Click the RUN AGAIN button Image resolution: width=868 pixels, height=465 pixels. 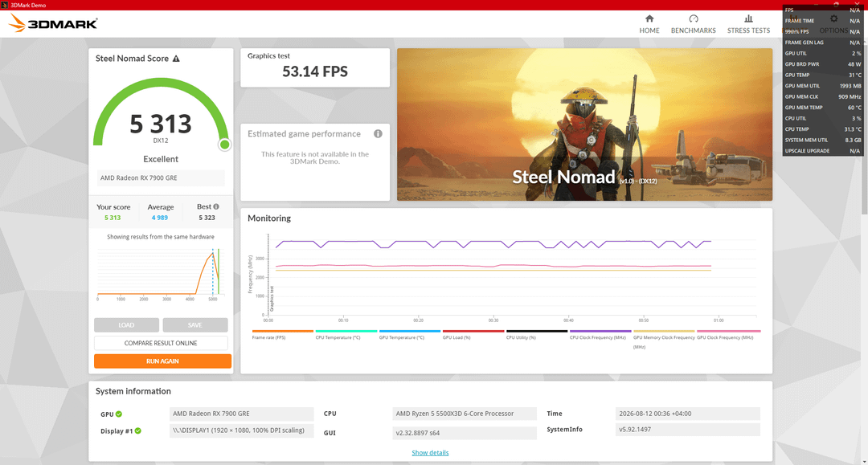pos(162,361)
